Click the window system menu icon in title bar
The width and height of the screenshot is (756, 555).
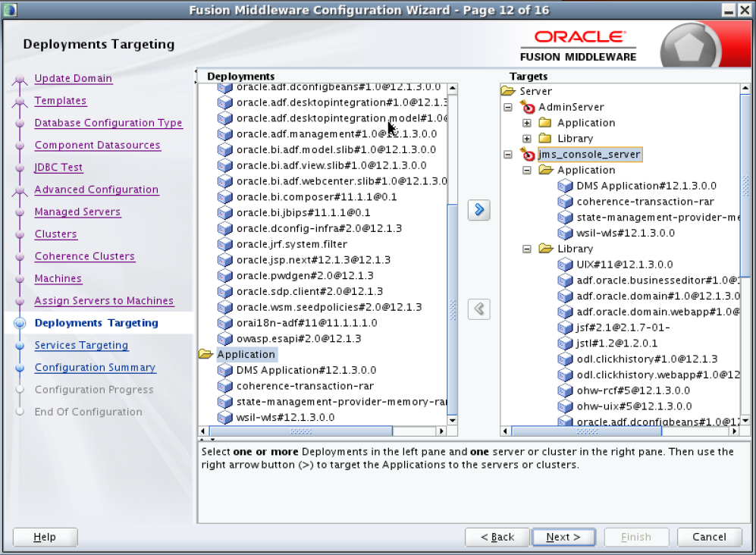10,10
